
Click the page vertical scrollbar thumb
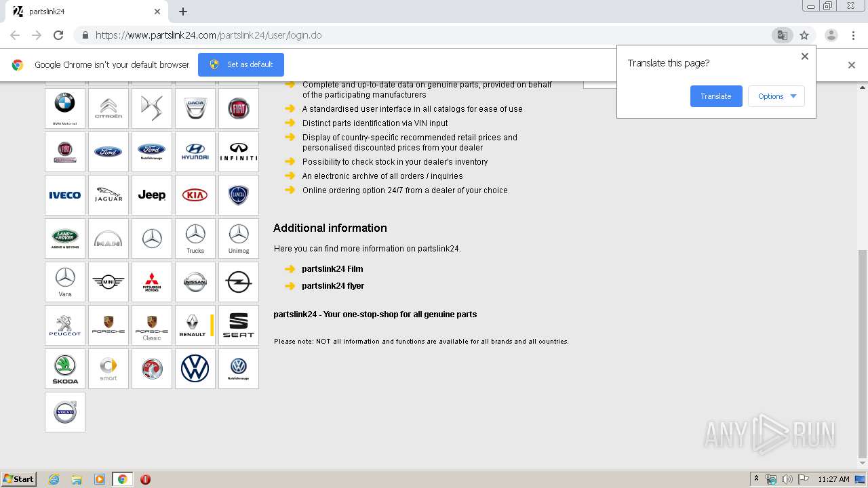[x=863, y=354]
